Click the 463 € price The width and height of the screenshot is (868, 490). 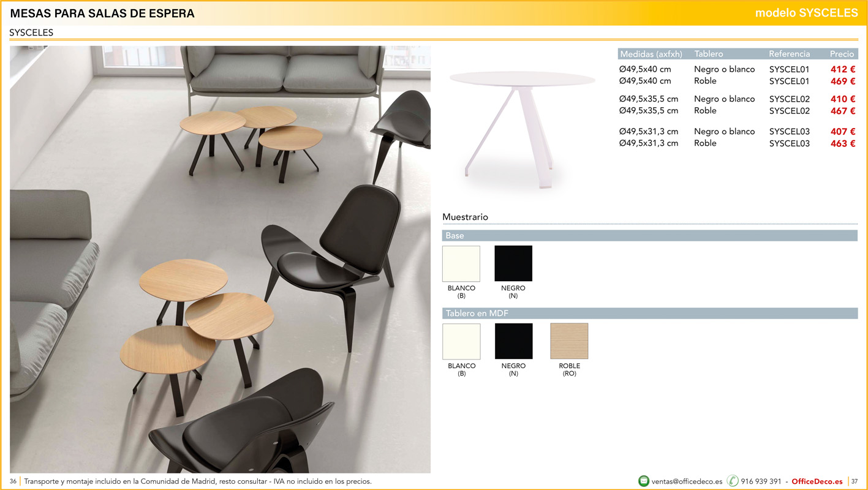click(843, 143)
